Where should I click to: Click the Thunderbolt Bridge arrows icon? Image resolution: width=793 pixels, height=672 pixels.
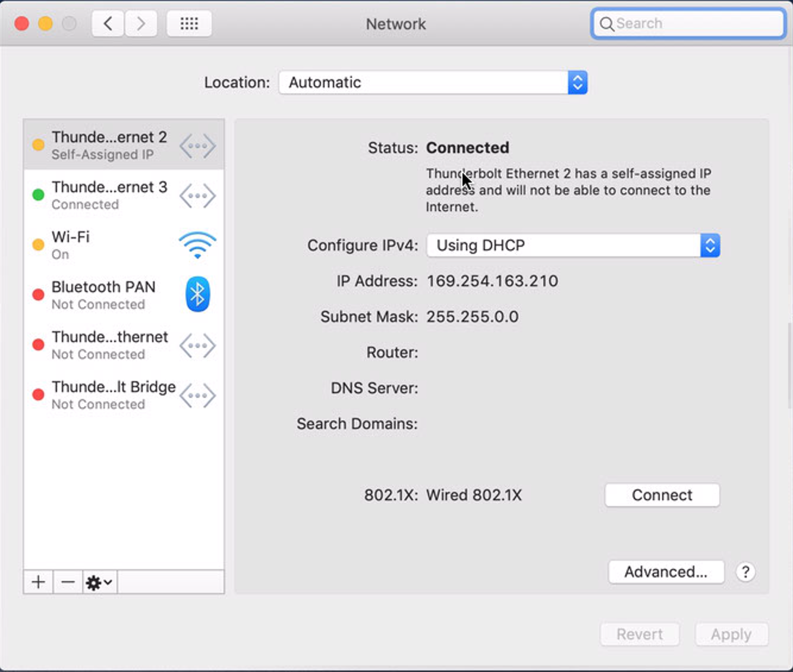point(197,395)
